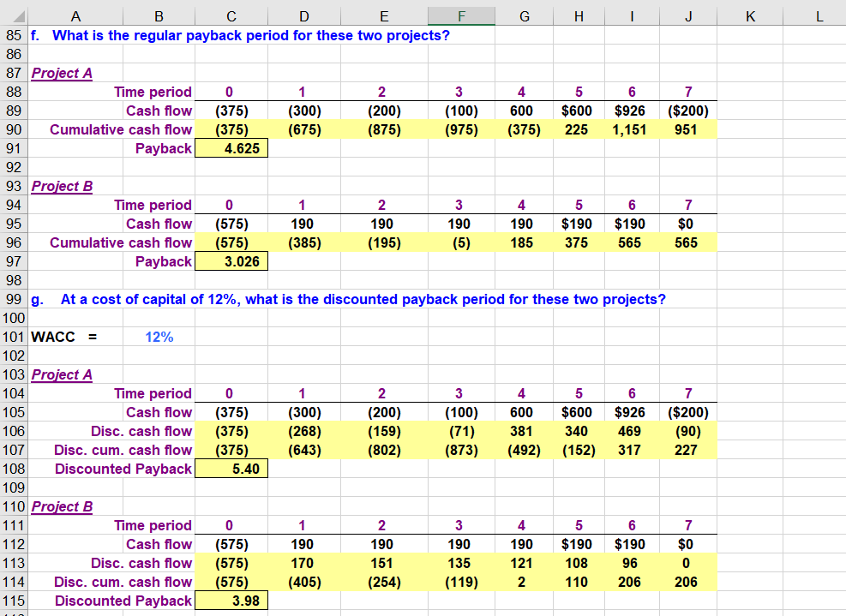Click the Time period label in row 88
The height and width of the screenshot is (616, 846).
coord(153,93)
